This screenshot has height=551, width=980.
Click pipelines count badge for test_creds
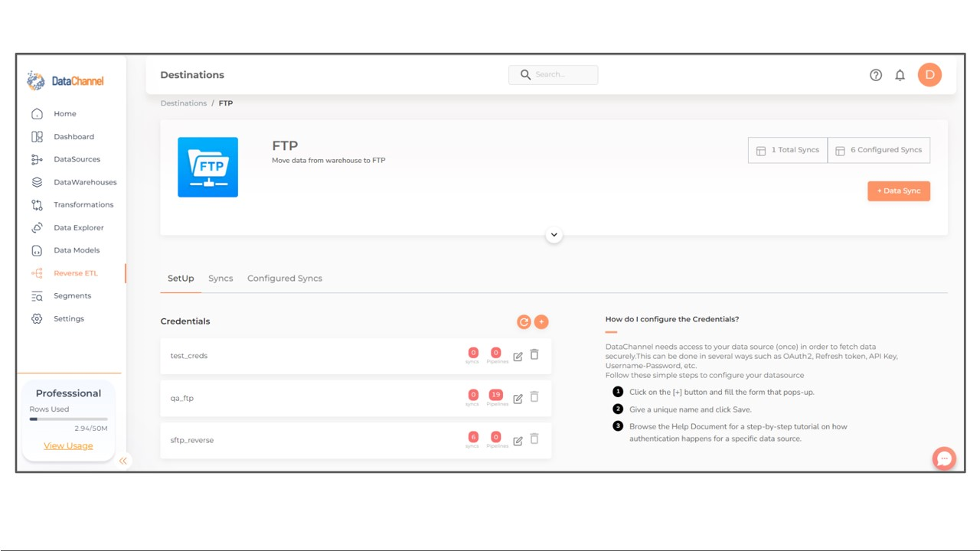pyautogui.click(x=496, y=353)
